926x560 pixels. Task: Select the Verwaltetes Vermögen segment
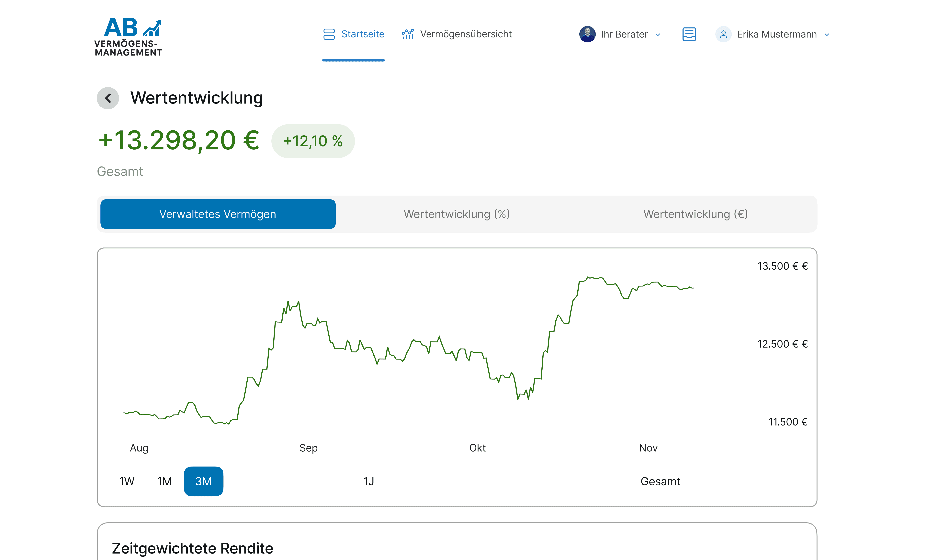(x=218, y=214)
